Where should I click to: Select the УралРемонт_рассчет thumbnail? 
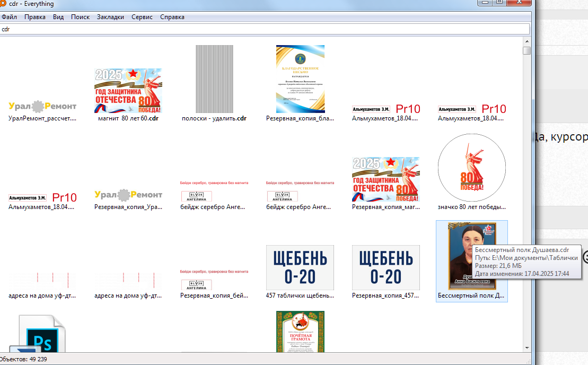point(42,107)
